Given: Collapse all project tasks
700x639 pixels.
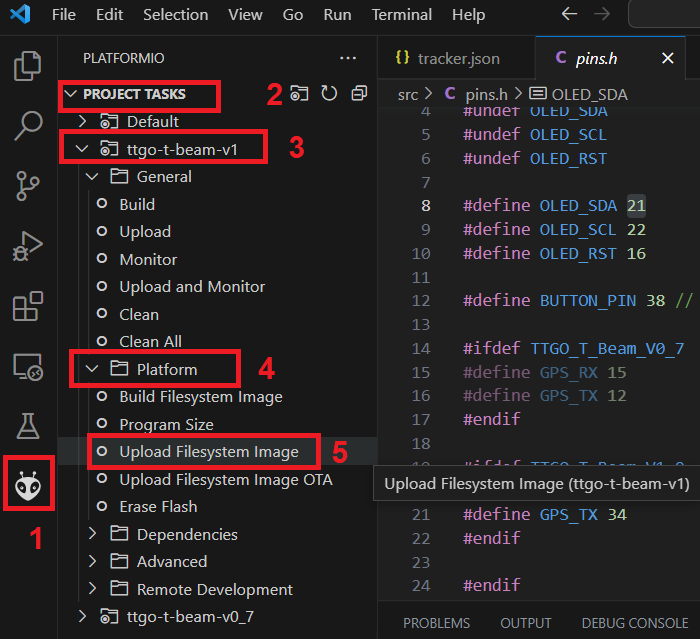Looking at the screenshot, I should [x=359, y=94].
